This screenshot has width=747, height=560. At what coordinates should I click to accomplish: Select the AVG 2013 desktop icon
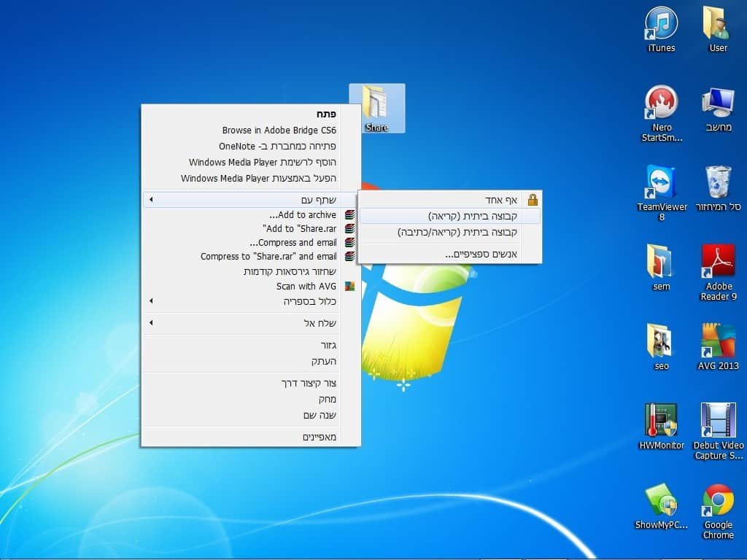click(x=718, y=341)
